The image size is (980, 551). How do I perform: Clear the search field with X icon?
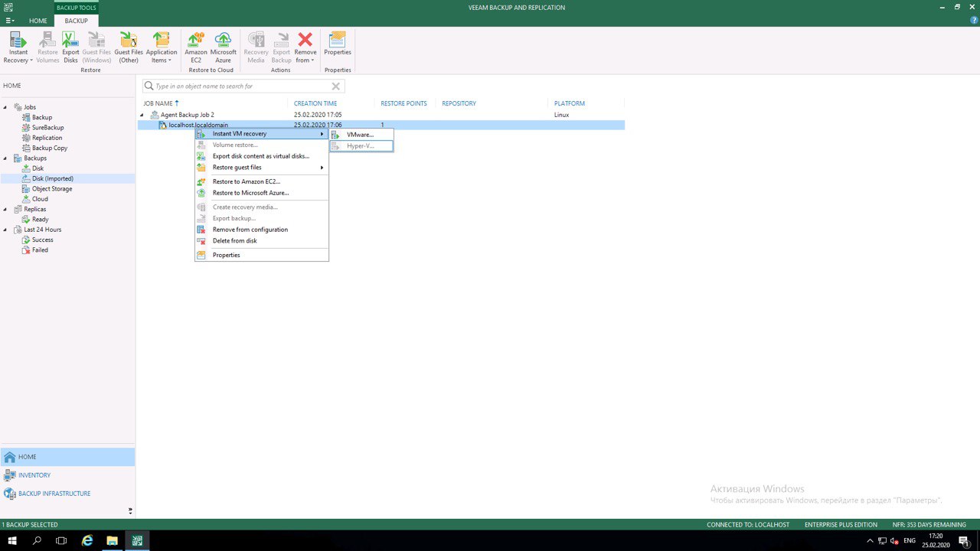point(335,86)
